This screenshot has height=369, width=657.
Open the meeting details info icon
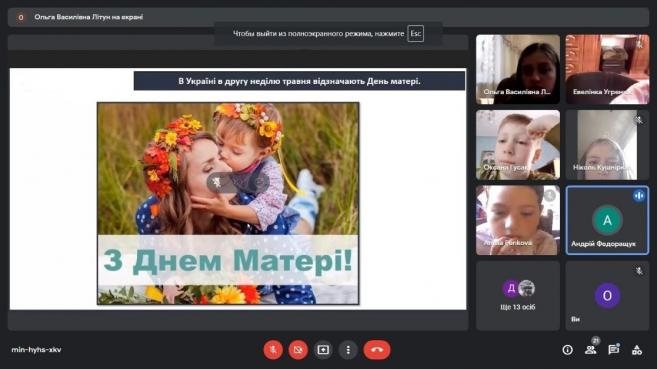tap(567, 350)
